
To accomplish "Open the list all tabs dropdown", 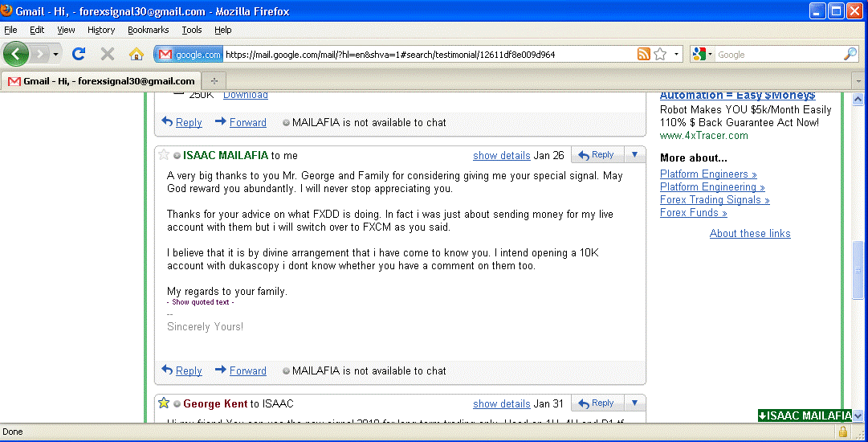I will [858, 81].
